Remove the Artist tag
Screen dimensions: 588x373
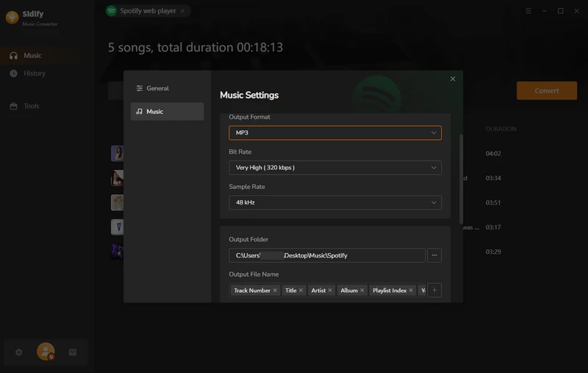pyautogui.click(x=330, y=291)
